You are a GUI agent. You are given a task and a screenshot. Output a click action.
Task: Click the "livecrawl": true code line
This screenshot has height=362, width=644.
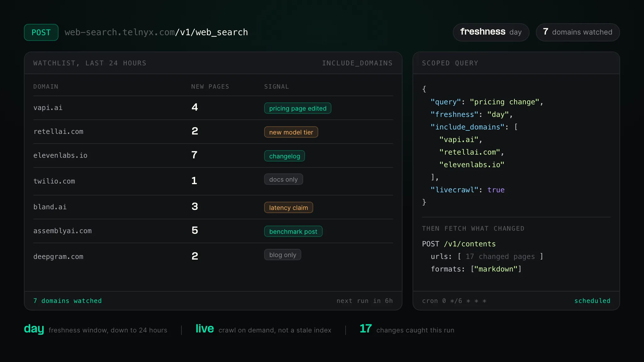[468, 190]
